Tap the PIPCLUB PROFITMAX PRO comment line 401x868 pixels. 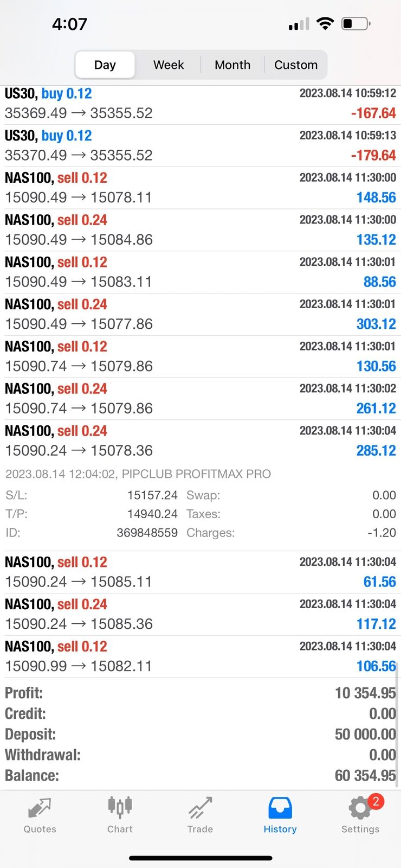pyautogui.click(x=138, y=474)
